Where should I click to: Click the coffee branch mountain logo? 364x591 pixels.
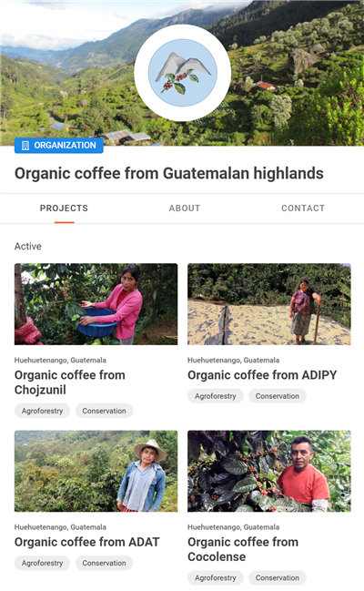182,73
